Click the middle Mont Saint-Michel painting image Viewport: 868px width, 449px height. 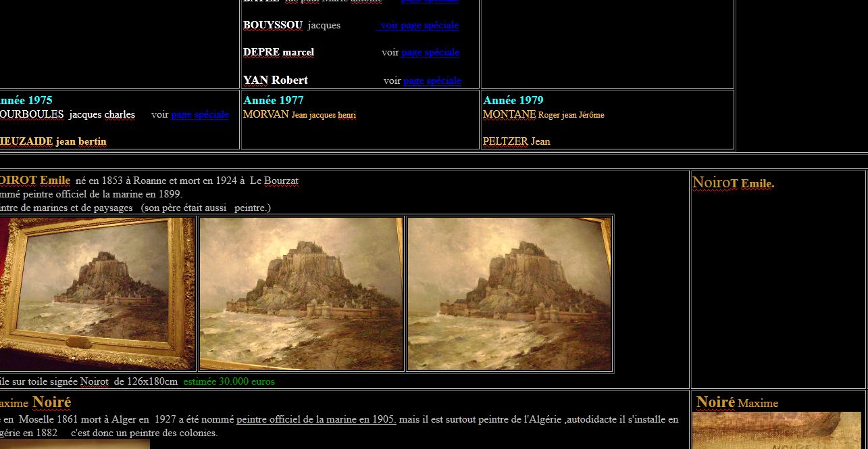coord(301,293)
